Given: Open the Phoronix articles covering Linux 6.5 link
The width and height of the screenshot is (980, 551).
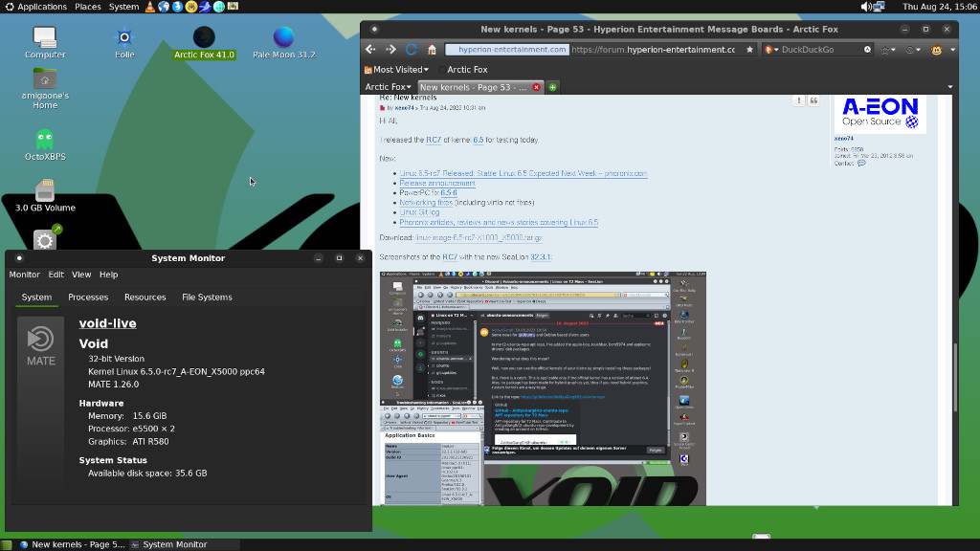Looking at the screenshot, I should [499, 222].
